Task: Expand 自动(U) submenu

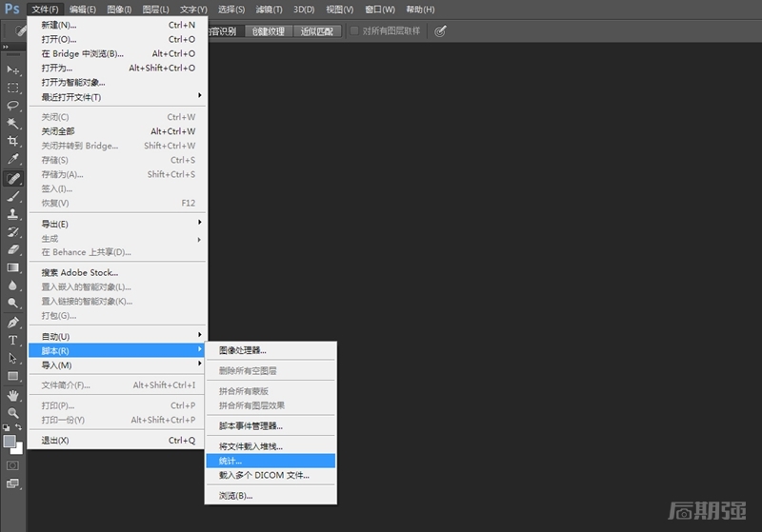Action: tap(117, 336)
